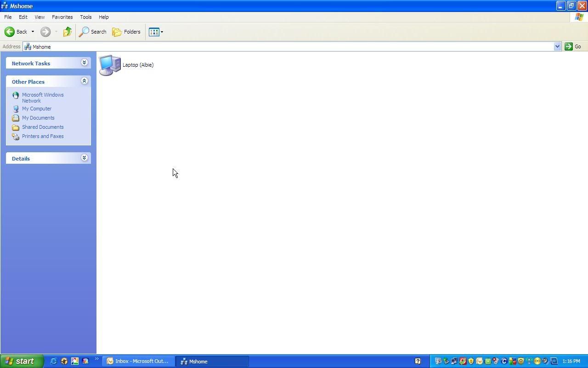Image resolution: width=588 pixels, height=368 pixels.
Task: Open the Favorites menu
Action: tap(62, 17)
